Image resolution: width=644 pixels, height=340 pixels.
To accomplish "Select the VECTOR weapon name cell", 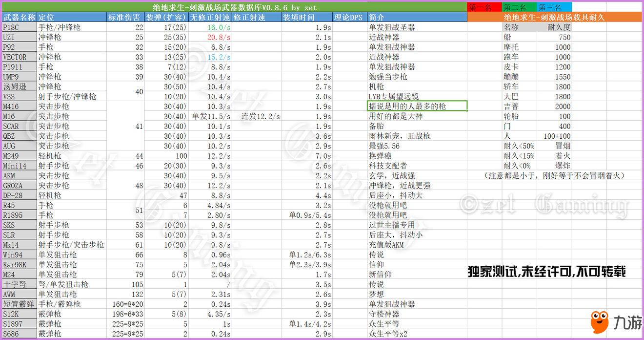I will [19, 57].
